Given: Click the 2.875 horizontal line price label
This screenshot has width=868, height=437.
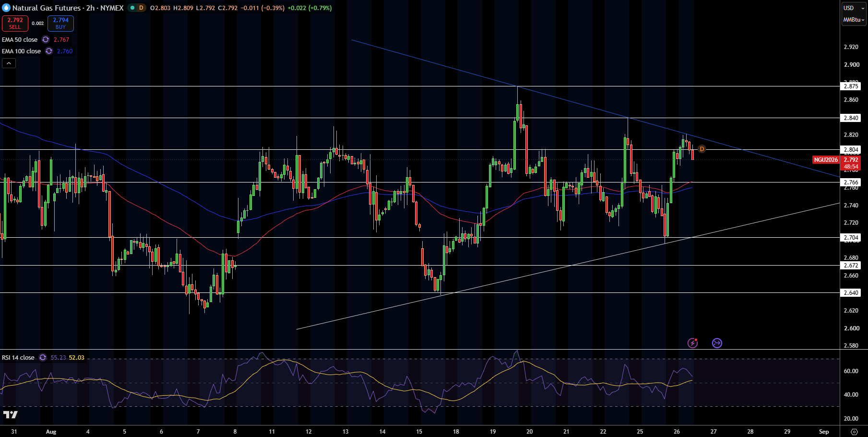Looking at the screenshot, I should click(x=851, y=86).
